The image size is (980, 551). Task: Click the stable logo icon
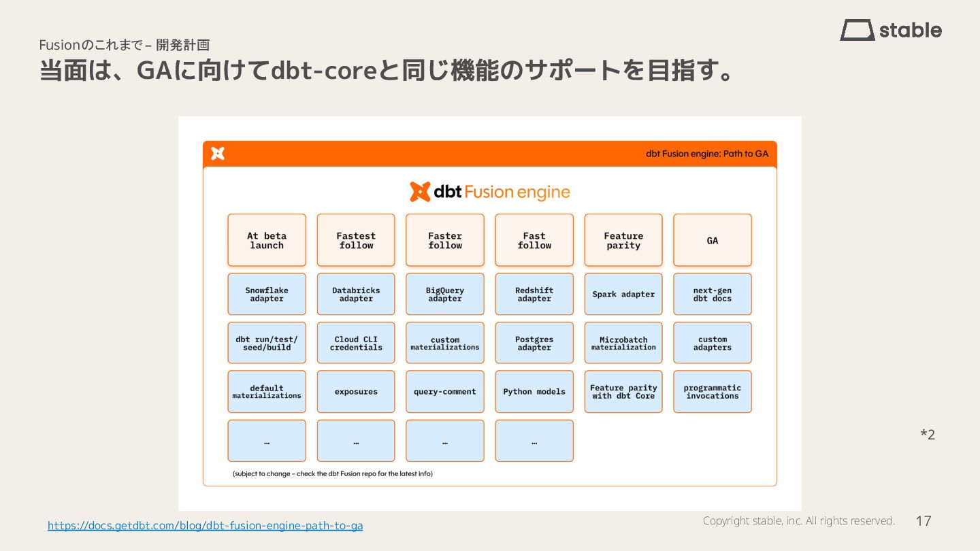coord(857,30)
